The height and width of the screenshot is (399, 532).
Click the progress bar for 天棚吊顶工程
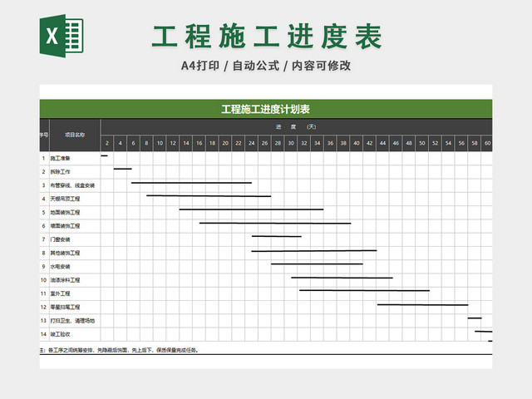click(209, 196)
